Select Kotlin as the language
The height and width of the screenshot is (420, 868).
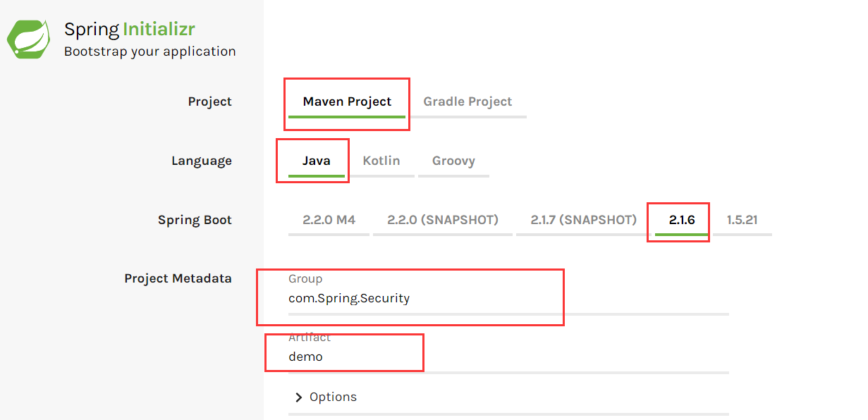[381, 161]
